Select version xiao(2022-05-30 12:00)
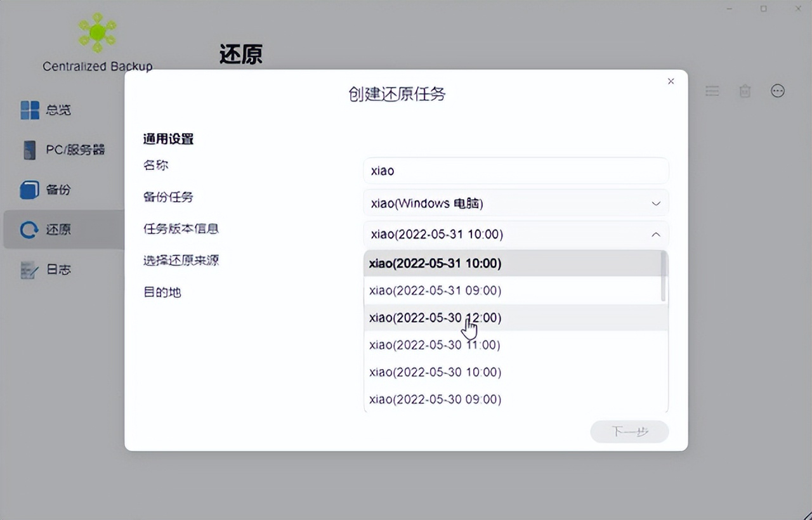Screen dimensions: 812x520 pyautogui.click(x=434, y=318)
